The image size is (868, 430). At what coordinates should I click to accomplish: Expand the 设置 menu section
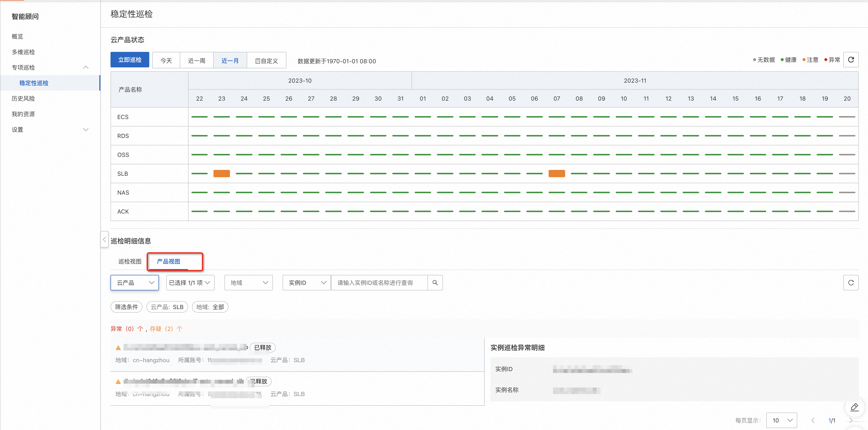[x=86, y=129]
